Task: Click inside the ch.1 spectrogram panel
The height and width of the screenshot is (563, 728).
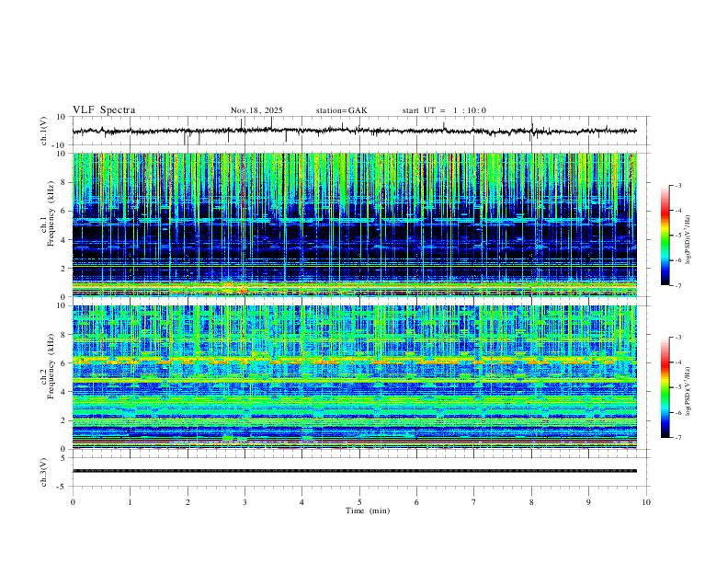Action: coord(354,224)
